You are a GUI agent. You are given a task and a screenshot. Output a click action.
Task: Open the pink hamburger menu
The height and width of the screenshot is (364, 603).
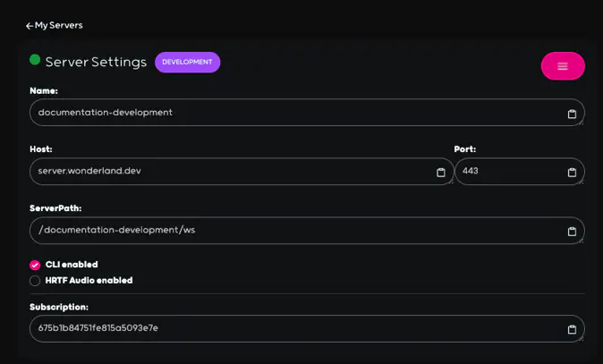pyautogui.click(x=562, y=66)
